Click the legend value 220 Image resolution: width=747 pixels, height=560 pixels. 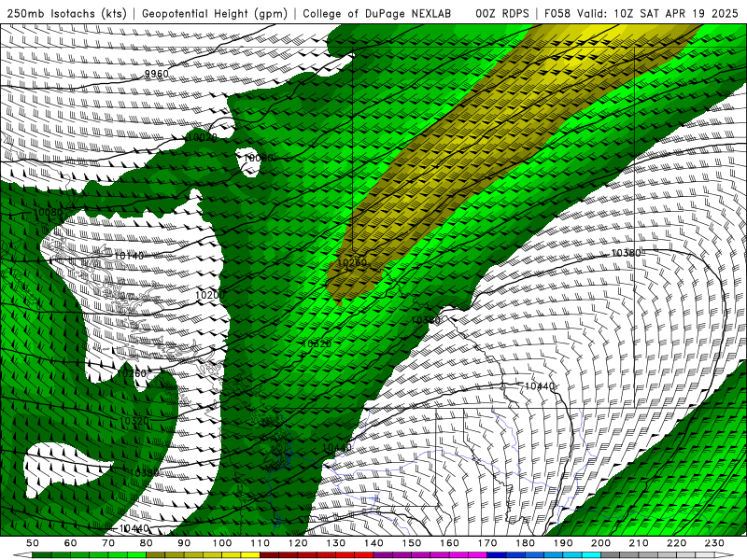(x=677, y=543)
